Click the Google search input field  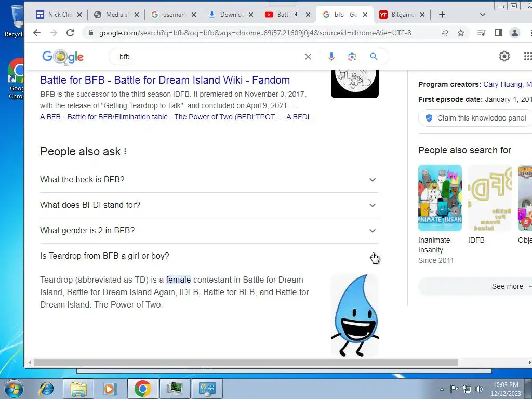click(x=209, y=57)
